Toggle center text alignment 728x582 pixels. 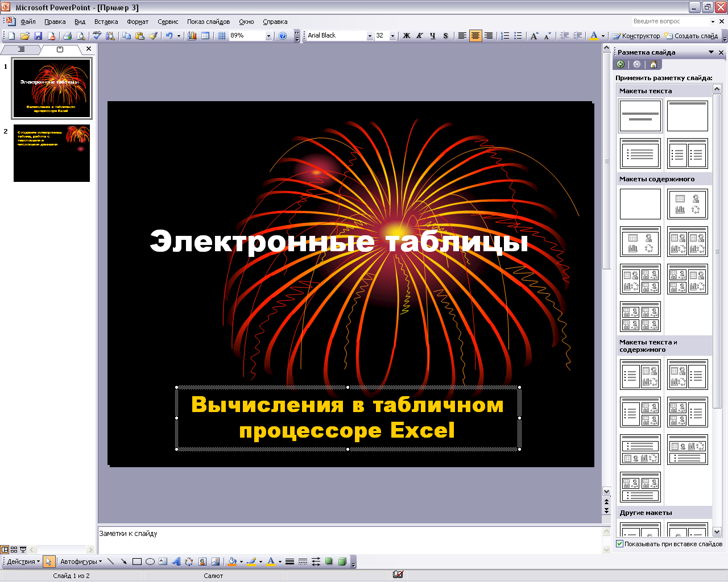(x=475, y=36)
